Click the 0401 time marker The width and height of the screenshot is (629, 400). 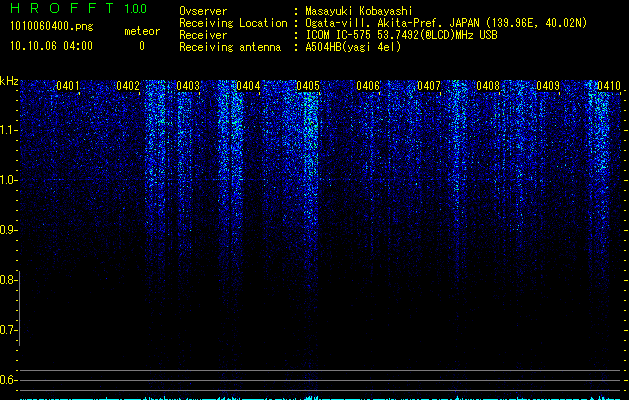tap(67, 86)
